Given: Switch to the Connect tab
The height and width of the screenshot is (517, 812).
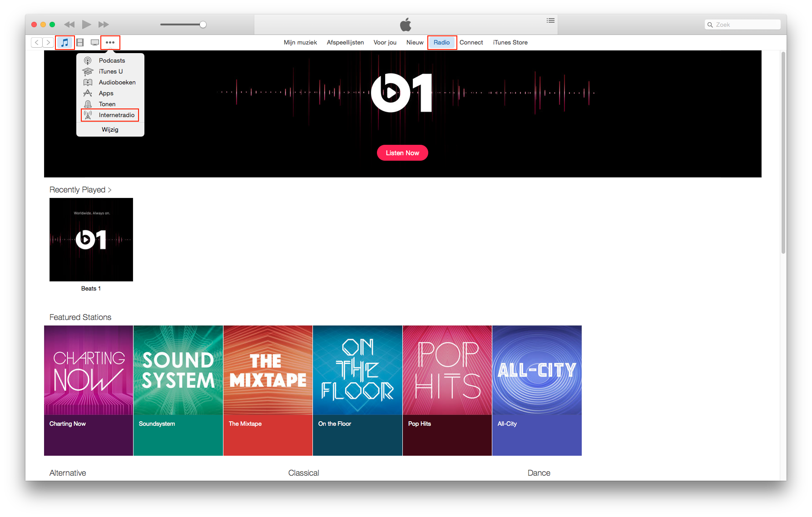Looking at the screenshot, I should click(x=471, y=42).
